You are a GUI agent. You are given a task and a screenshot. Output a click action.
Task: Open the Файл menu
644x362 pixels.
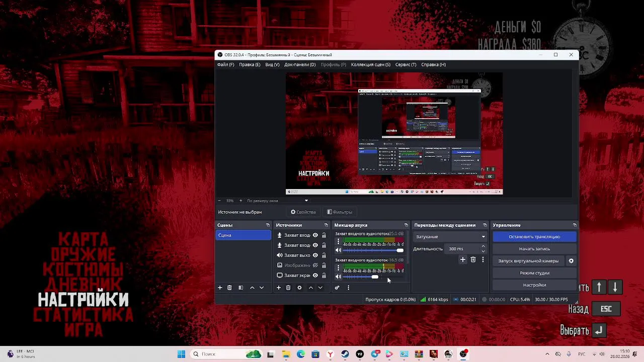click(225, 64)
